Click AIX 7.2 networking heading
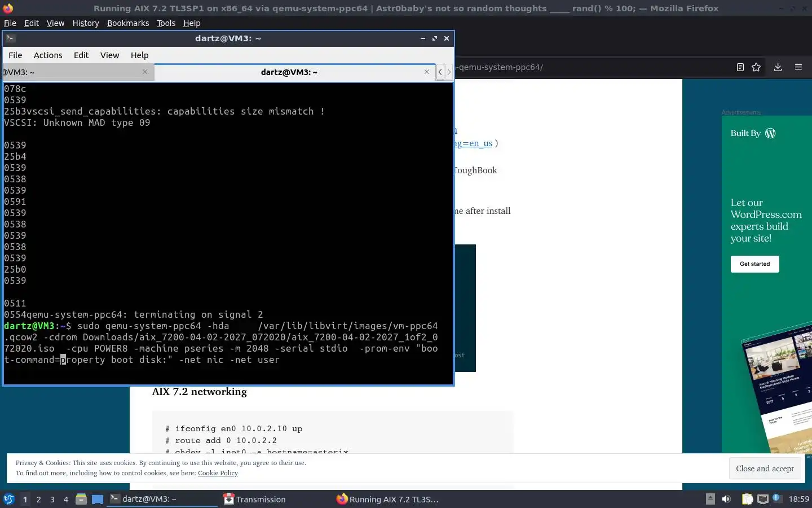 point(200,392)
